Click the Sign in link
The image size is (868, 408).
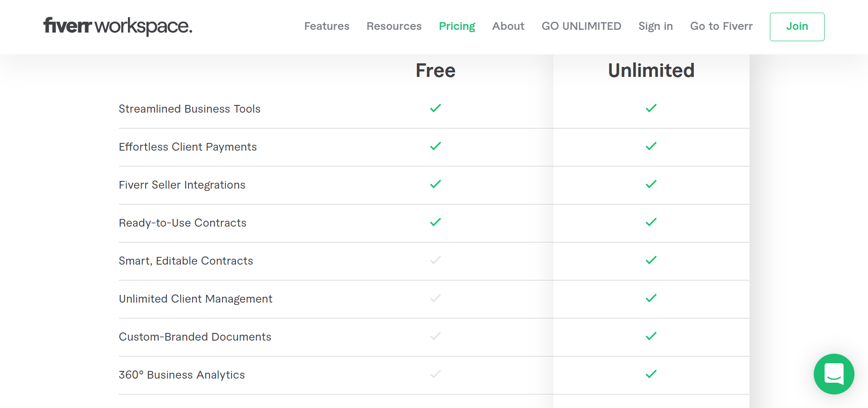click(x=655, y=26)
